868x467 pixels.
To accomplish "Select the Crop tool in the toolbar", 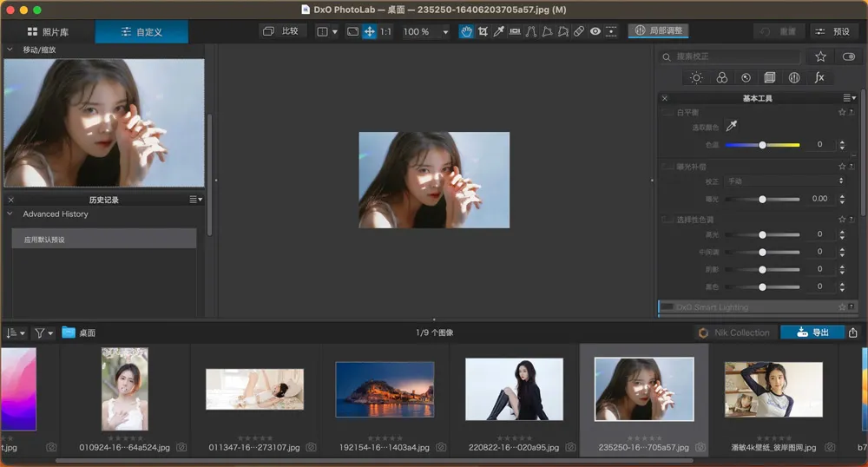I will pos(483,31).
